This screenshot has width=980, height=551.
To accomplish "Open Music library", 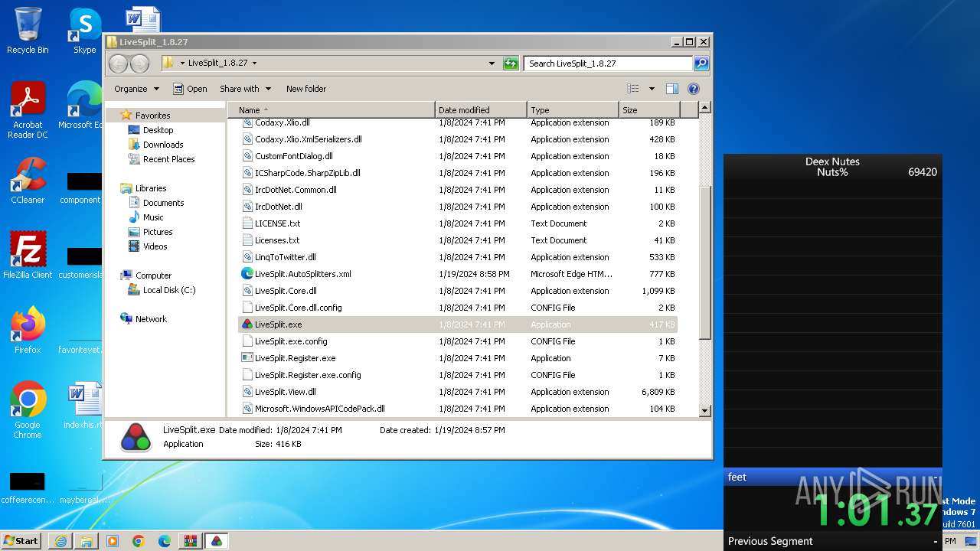I will click(x=153, y=217).
